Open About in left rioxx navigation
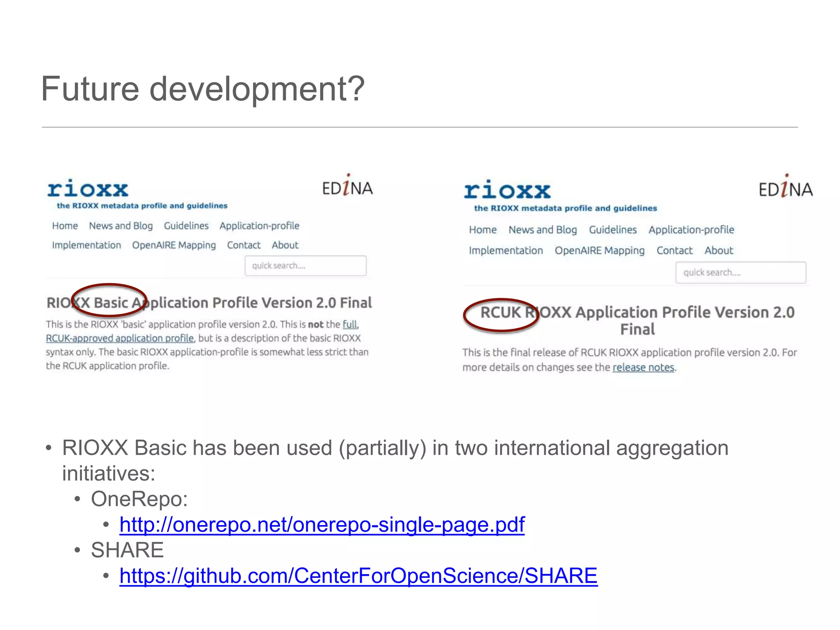 click(x=285, y=245)
